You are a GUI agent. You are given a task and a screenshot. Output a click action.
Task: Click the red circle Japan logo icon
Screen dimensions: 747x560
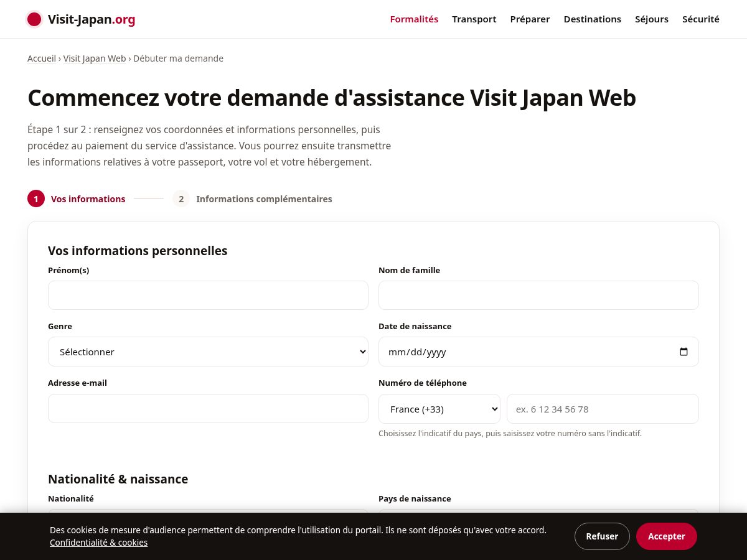tap(34, 19)
